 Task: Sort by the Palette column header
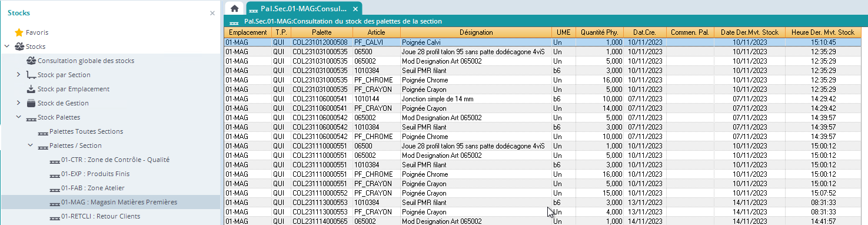[322, 32]
